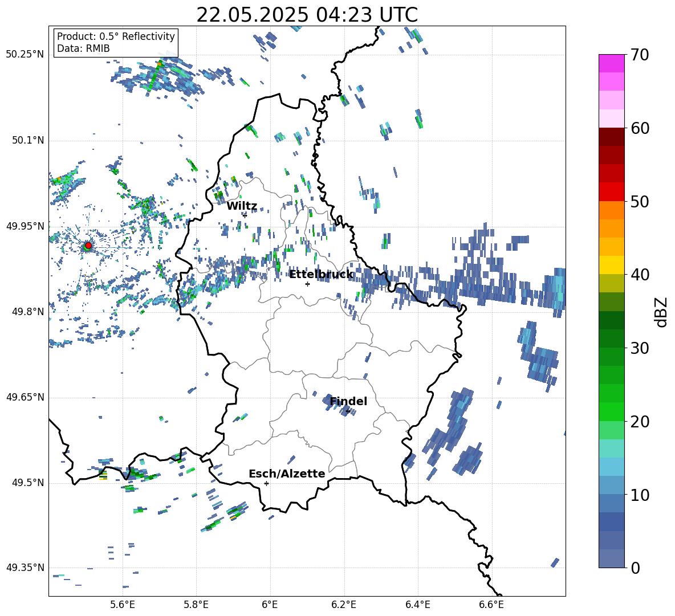Screen dimensions: 675x616
Task: Click the Esch/Alzette cross location marker
Action: pyautogui.click(x=266, y=483)
